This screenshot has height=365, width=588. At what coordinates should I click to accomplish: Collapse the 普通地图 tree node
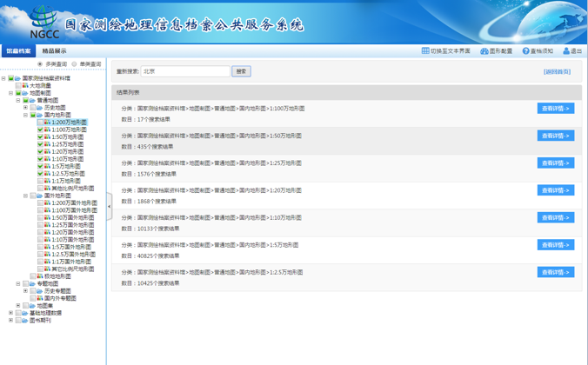(x=18, y=101)
